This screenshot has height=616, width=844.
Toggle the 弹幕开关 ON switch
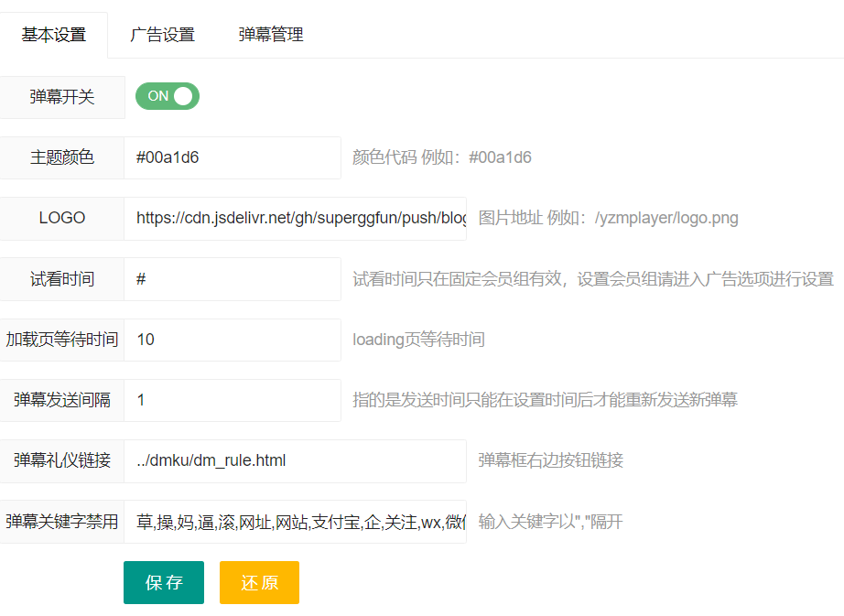pos(168,96)
